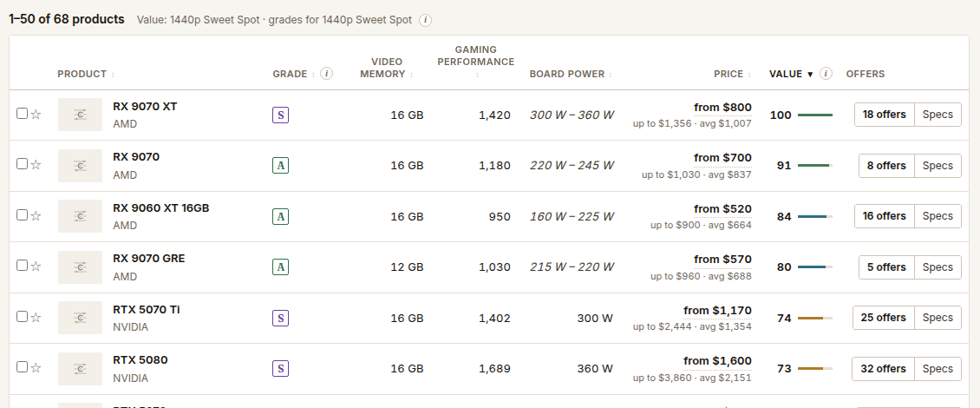Sort by the Product column header

click(86, 74)
